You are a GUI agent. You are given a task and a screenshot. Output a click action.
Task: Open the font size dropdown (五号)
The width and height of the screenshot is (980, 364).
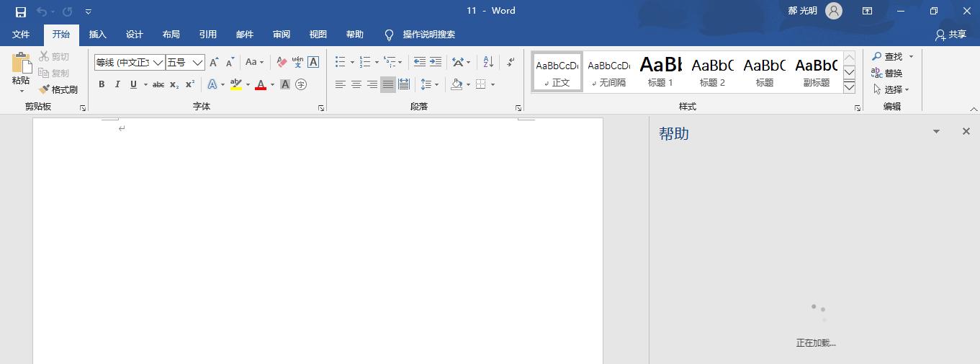pos(197,63)
